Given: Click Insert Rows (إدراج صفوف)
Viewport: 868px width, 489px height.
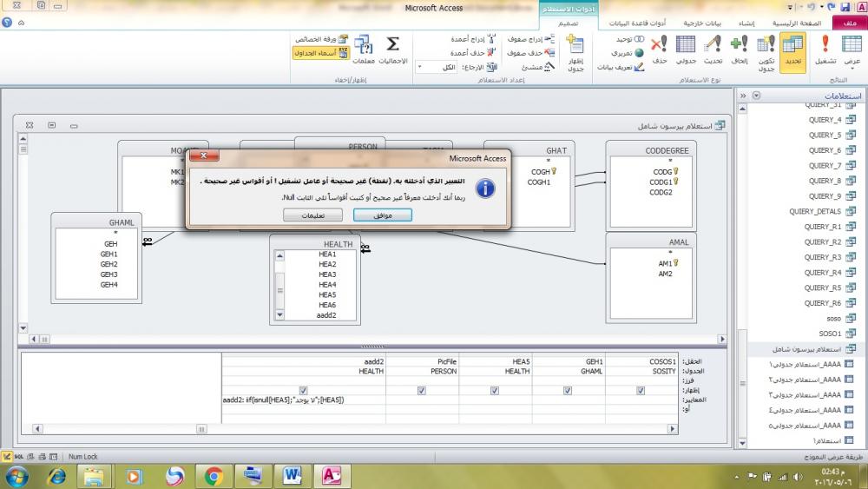Looking at the screenshot, I should (530, 39).
